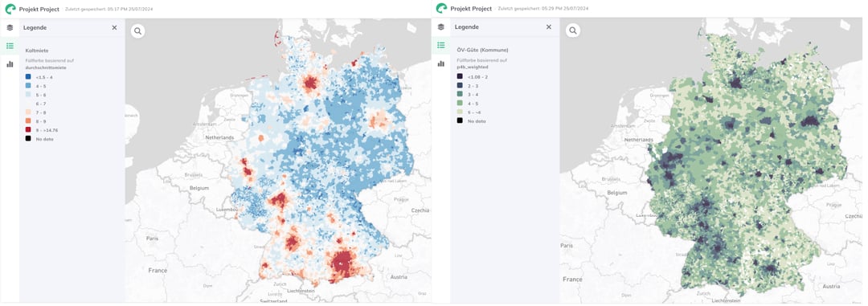Click the dark blue <1.5 - 4 swatch

click(x=27, y=76)
